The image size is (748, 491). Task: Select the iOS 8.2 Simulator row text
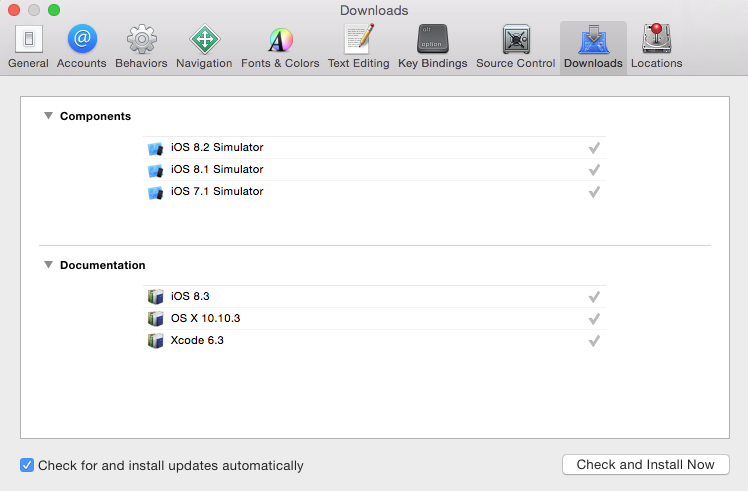pyautogui.click(x=217, y=147)
